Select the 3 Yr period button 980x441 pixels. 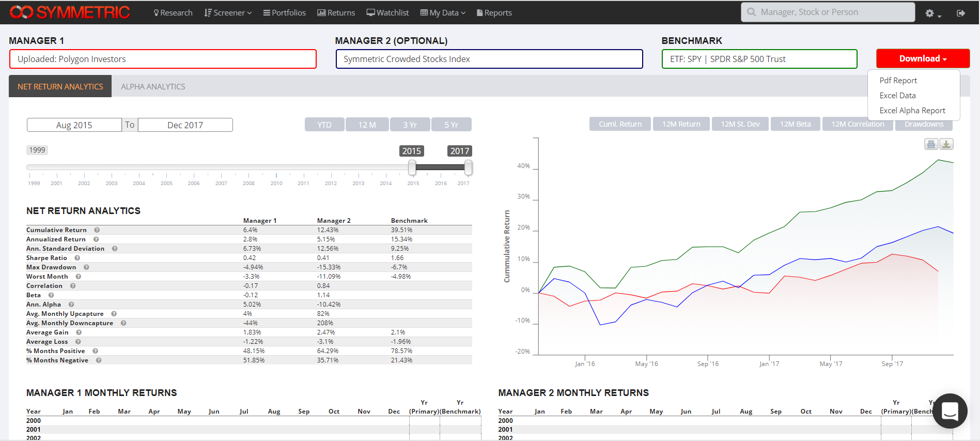click(x=410, y=125)
